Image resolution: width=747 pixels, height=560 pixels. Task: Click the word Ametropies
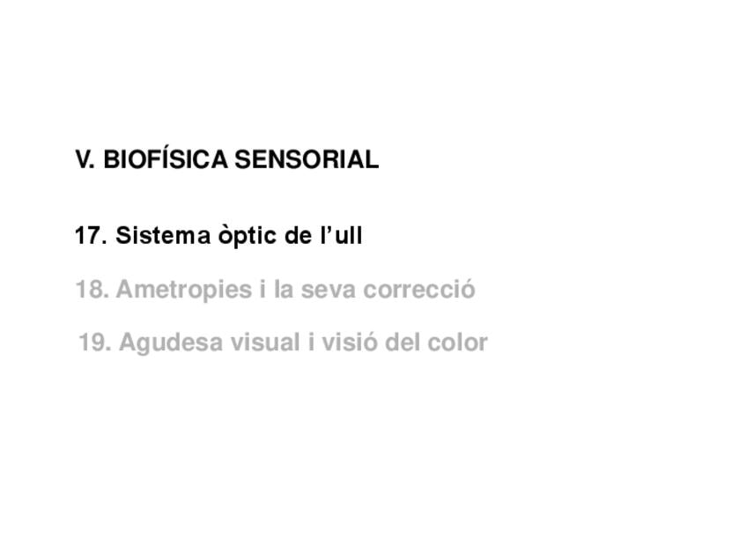pyautogui.click(x=184, y=291)
